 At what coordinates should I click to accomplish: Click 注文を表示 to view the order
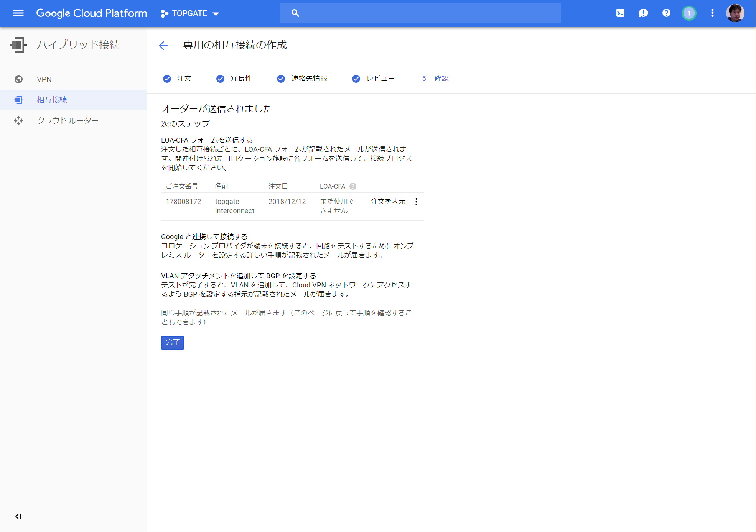(388, 202)
